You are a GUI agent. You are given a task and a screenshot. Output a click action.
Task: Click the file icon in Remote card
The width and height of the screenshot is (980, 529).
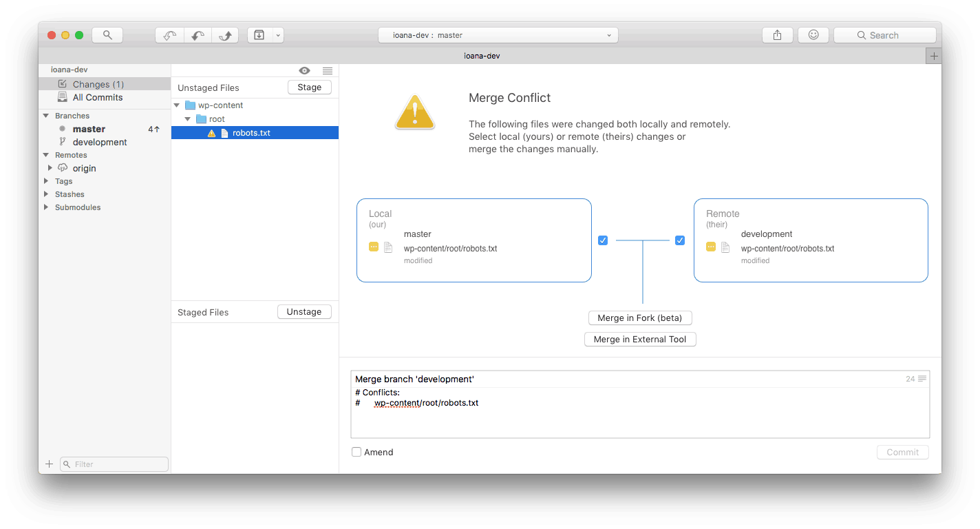[725, 247]
